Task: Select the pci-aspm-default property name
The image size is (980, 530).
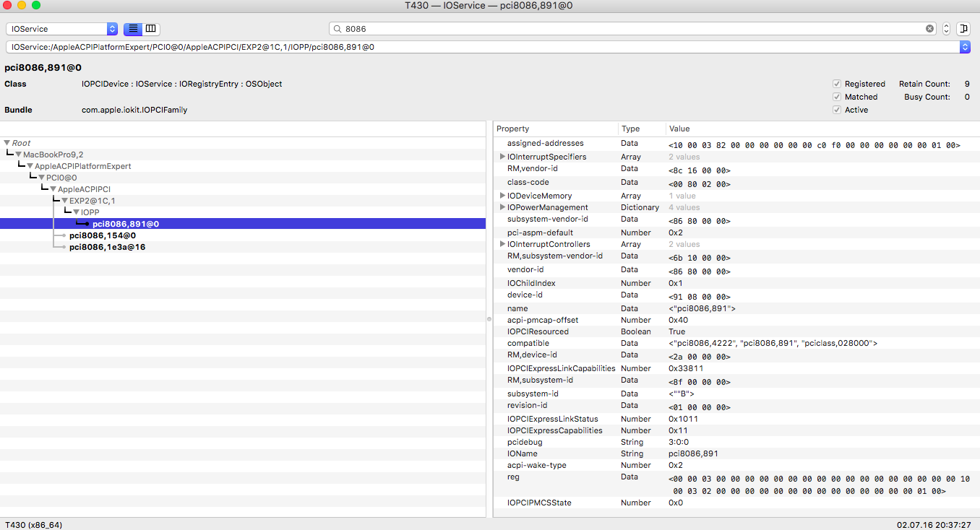Action: [x=540, y=233]
